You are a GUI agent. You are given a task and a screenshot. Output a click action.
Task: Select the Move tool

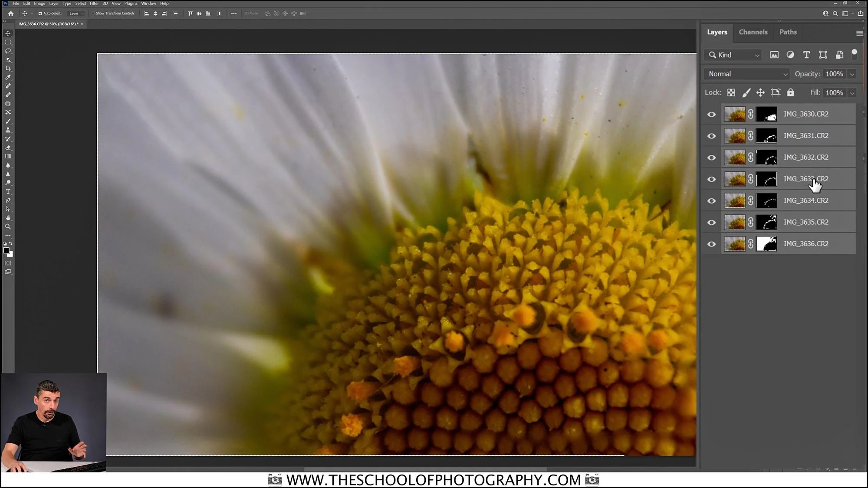tap(8, 33)
